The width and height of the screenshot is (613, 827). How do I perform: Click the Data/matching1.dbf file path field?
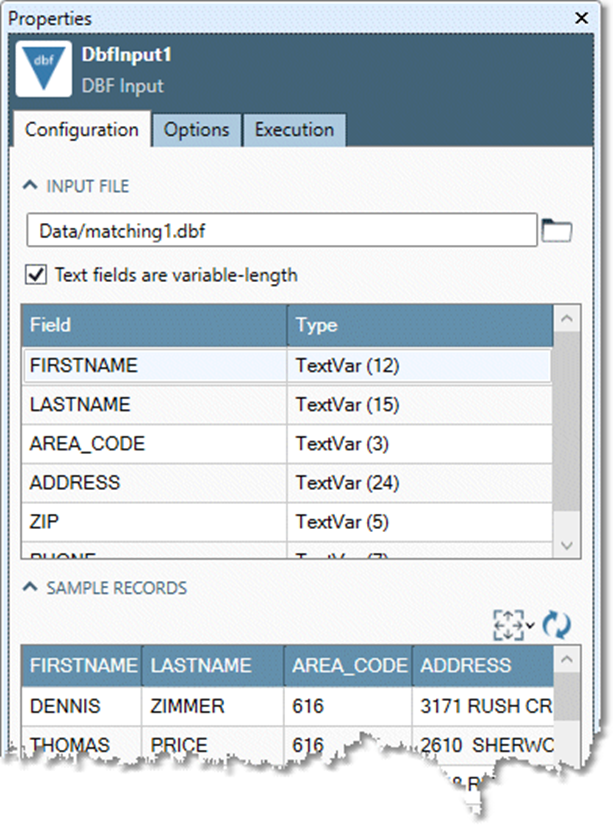282,231
